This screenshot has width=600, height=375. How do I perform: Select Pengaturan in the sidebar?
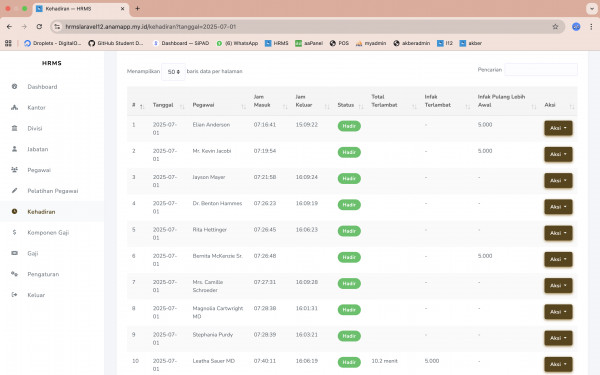(x=43, y=274)
